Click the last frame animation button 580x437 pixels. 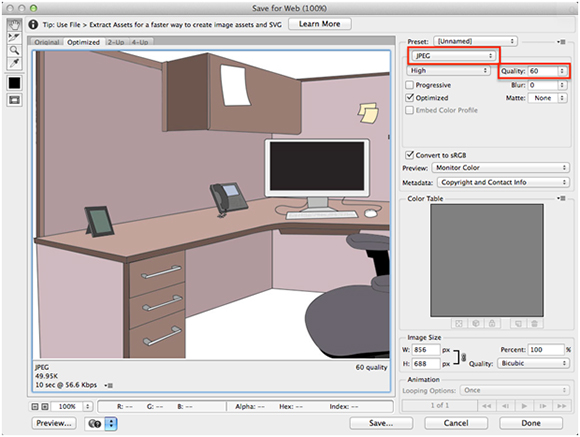pos(562,406)
